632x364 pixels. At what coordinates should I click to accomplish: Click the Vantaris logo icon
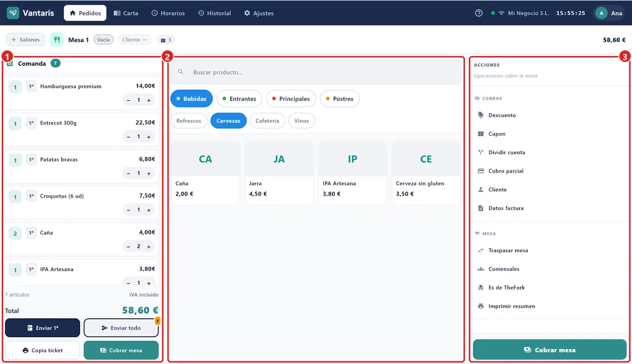13,13
